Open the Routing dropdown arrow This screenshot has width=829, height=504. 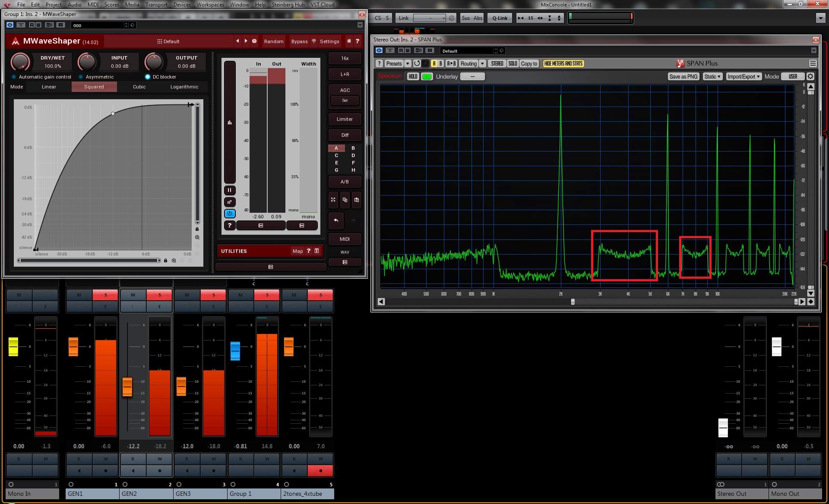(x=482, y=63)
